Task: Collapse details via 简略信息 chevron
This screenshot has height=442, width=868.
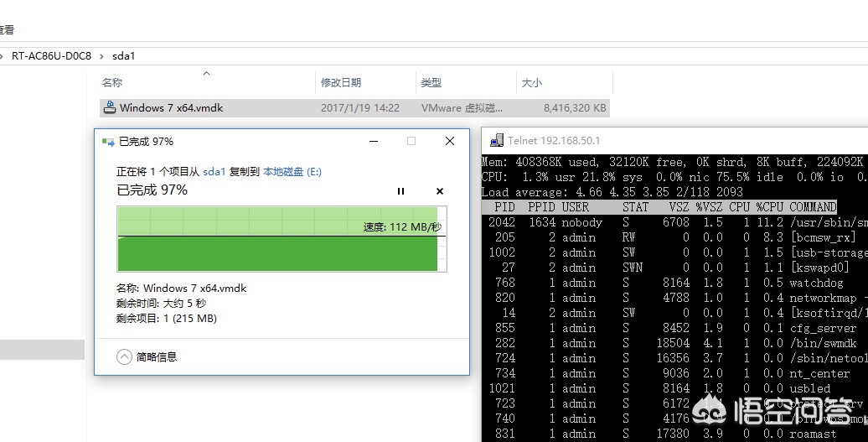Action: (124, 356)
